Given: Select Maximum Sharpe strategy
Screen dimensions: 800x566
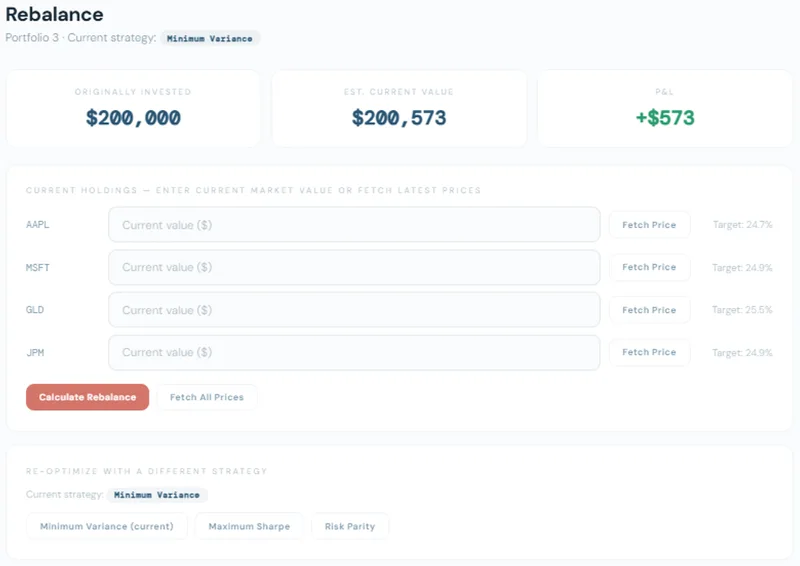Looking at the screenshot, I should (249, 526).
